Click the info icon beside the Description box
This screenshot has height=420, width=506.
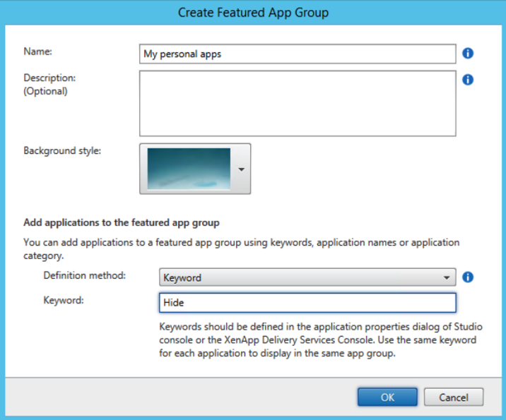coord(468,80)
